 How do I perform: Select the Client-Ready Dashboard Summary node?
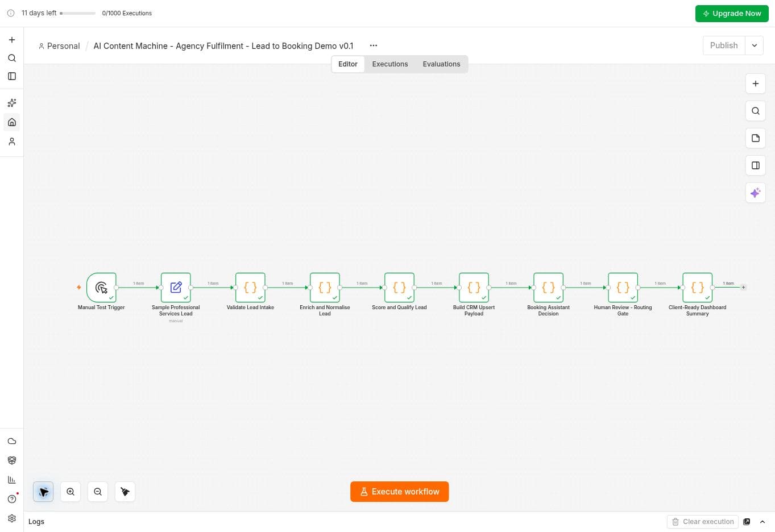tap(697, 288)
